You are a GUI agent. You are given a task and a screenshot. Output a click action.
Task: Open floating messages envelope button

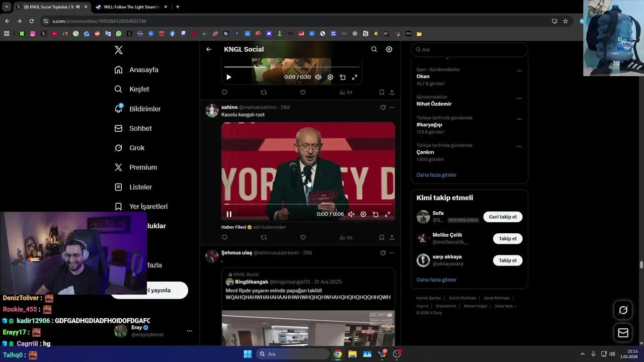tap(623, 333)
